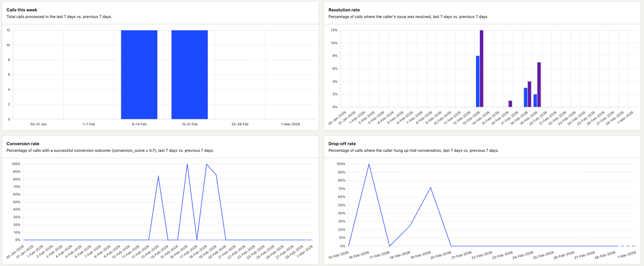Click the '8%' y-axis value in Resolution rate
Image resolution: width=644 pixels, height=266 pixels.
coord(335,56)
